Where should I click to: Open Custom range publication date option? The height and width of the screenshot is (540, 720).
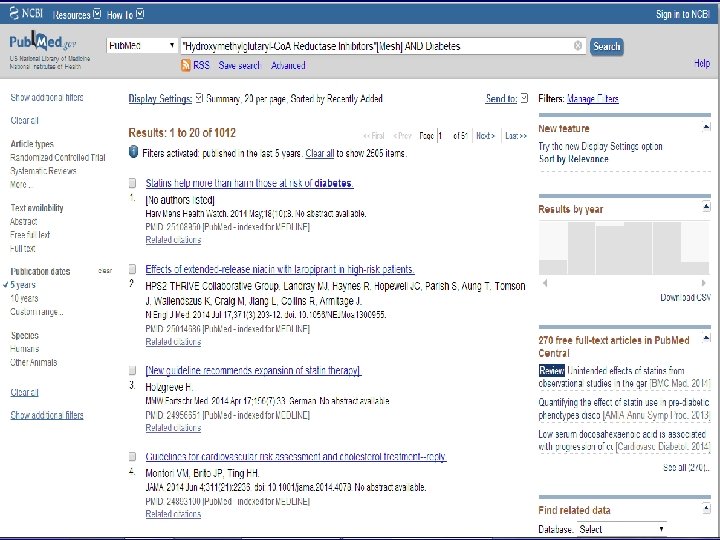click(x=37, y=312)
